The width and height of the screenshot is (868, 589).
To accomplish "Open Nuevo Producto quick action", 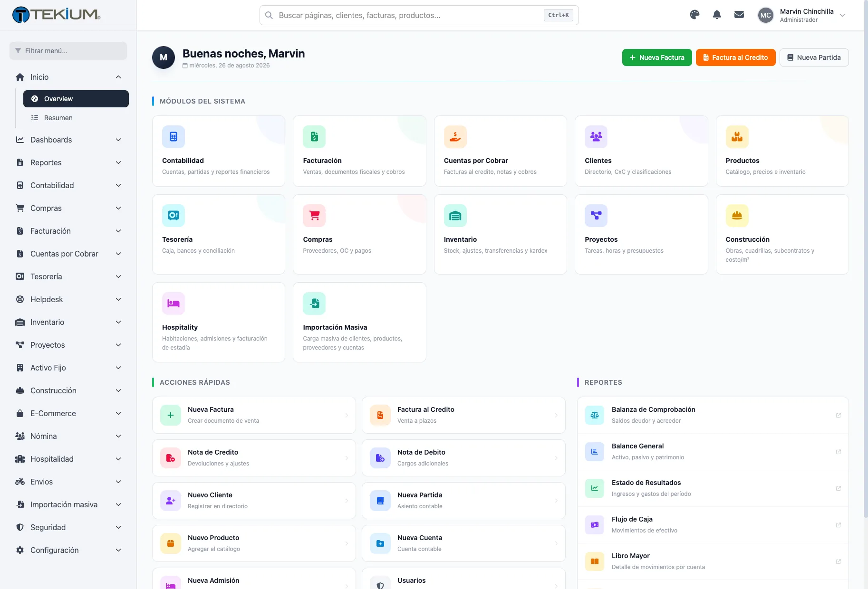I will point(254,543).
